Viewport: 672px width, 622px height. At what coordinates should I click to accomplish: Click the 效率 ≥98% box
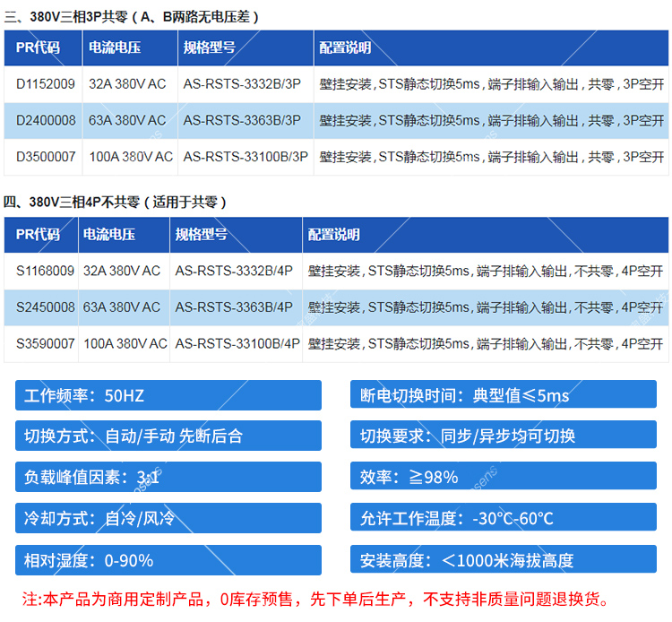pos(503,477)
